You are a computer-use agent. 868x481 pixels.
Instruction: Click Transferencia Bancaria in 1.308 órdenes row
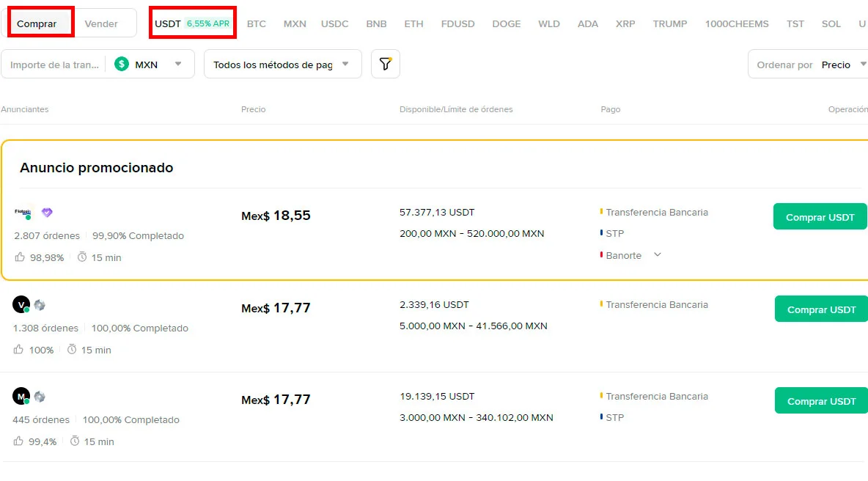pyautogui.click(x=657, y=304)
